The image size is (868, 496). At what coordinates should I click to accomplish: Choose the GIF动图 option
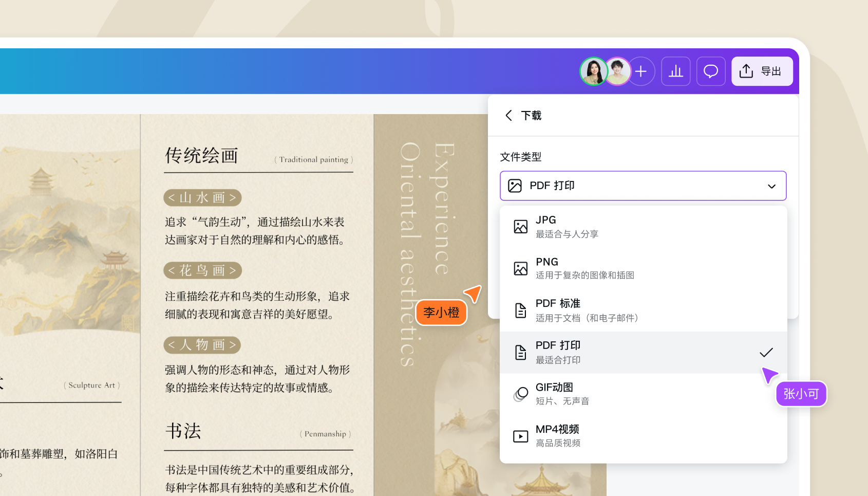[x=643, y=394]
